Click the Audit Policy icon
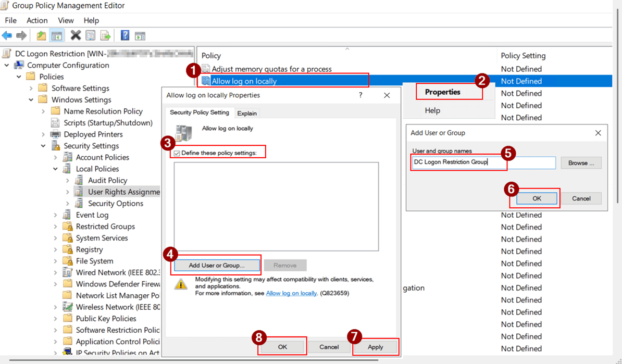 click(x=79, y=180)
